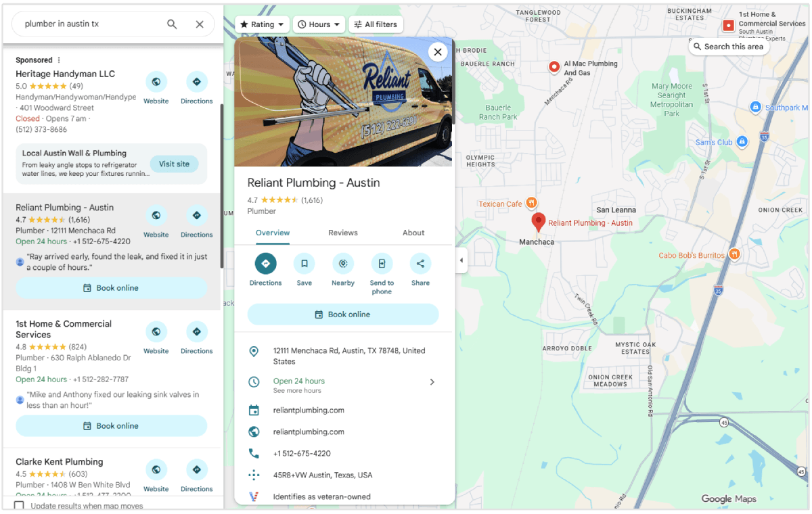Click the results list vertical scrollbar
Viewport: 812px width, 514px height.
point(221,186)
